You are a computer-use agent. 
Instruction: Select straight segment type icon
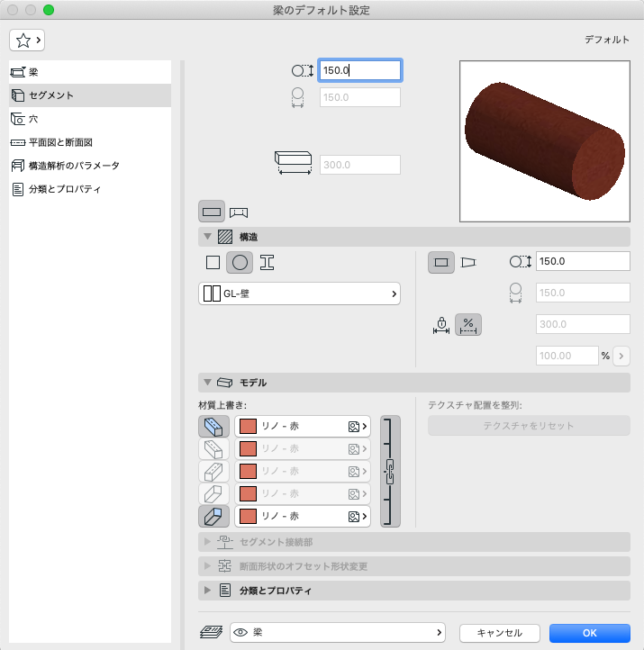coord(441,262)
